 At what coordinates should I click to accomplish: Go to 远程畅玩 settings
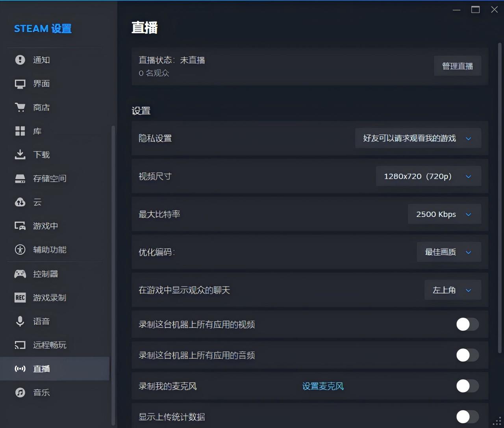tap(55, 345)
